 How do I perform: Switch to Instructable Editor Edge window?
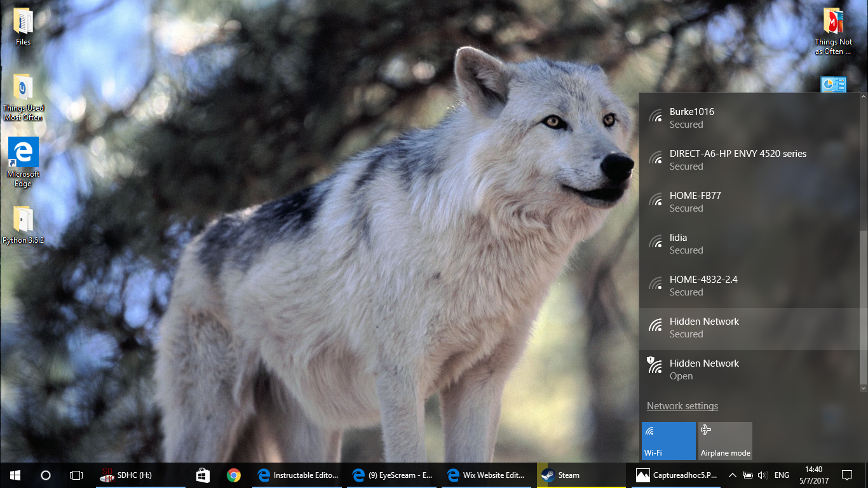[296, 475]
